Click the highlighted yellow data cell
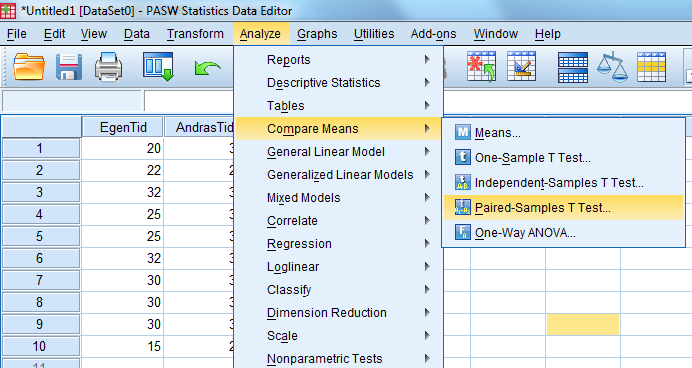The height and width of the screenshot is (368, 692). (583, 324)
